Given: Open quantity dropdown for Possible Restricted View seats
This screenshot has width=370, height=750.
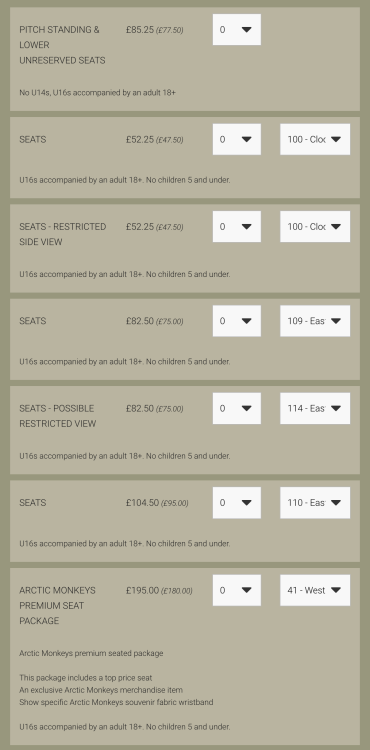Looking at the screenshot, I should [237, 408].
